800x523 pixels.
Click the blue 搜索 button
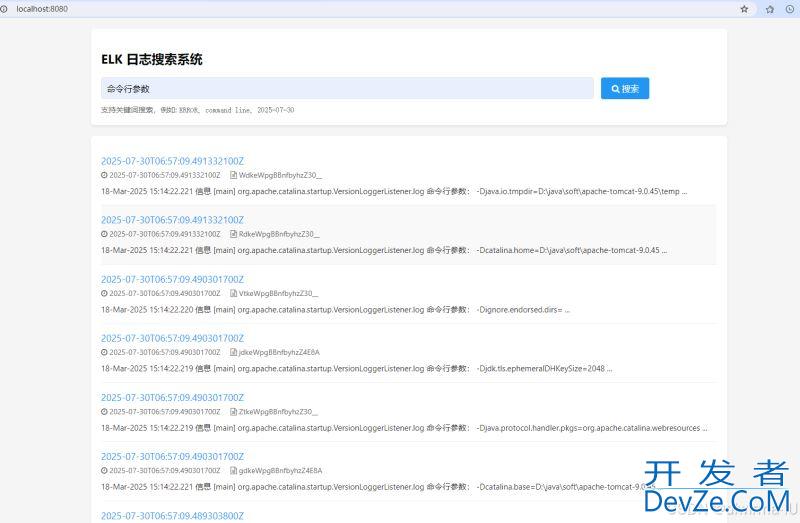coord(624,88)
